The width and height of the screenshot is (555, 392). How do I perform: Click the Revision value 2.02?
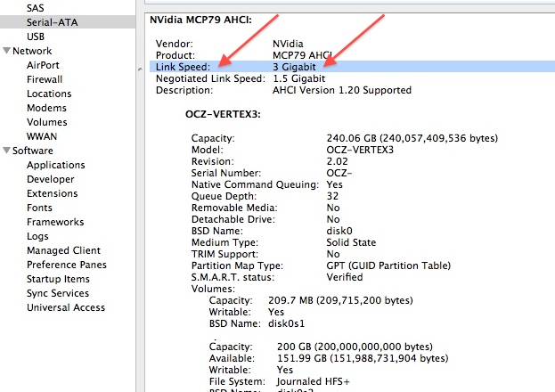point(337,161)
